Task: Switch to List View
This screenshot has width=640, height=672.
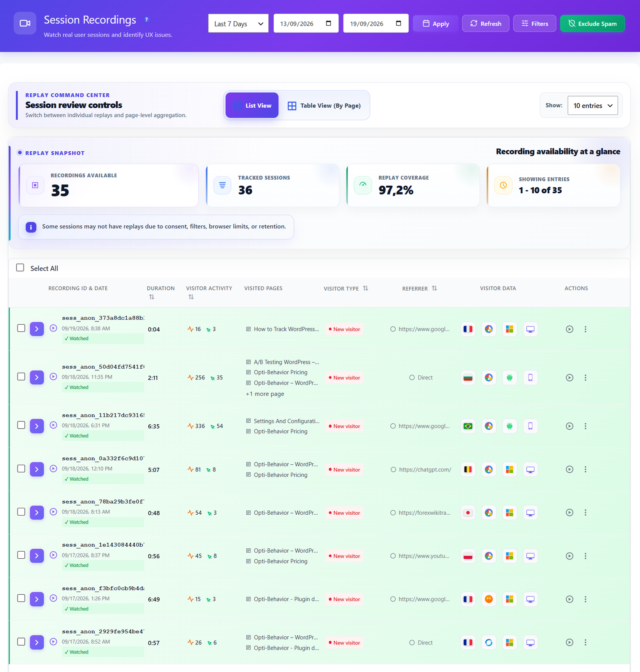Action: tap(252, 105)
